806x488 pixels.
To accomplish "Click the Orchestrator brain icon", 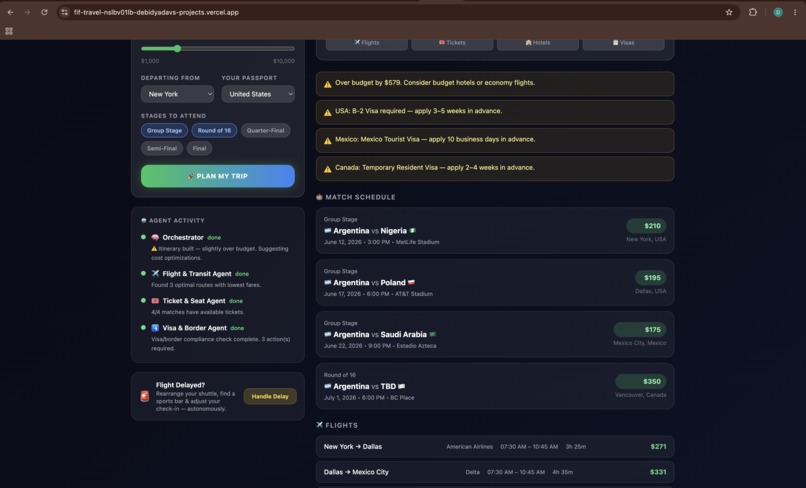I will click(155, 238).
